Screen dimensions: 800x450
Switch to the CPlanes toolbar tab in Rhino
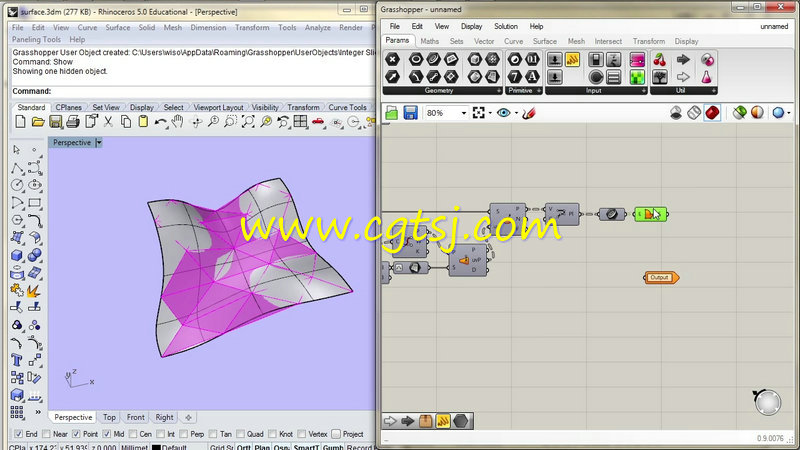(68, 107)
